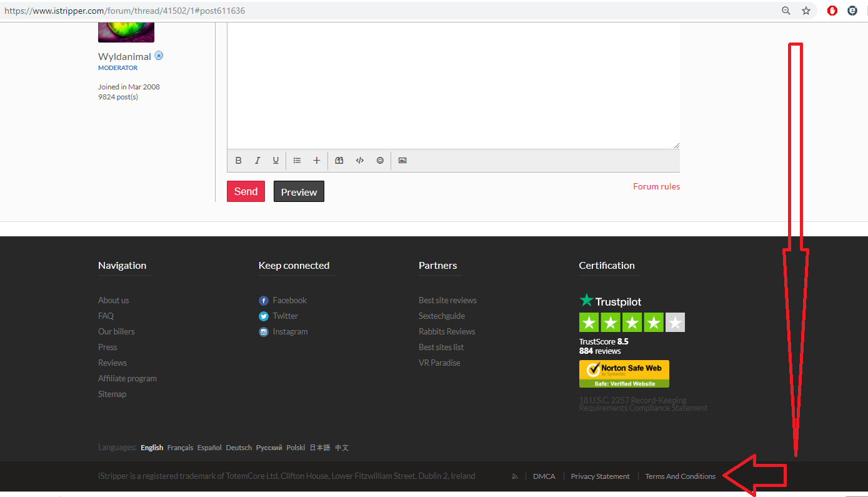868x497 pixels.
Task: Insert a code block using the </> icon
Action: [360, 161]
